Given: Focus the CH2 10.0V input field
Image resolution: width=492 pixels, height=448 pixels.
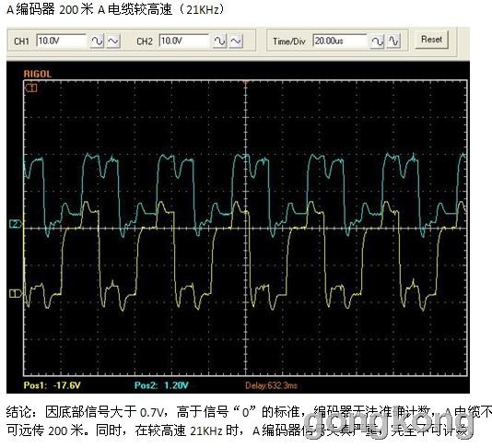Looking at the screenshot, I should [184, 41].
